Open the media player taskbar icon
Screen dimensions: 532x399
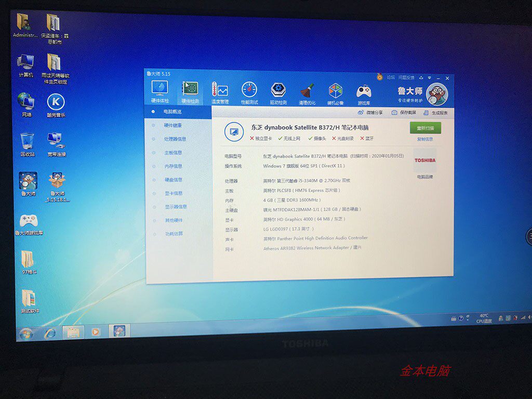pyautogui.click(x=96, y=332)
